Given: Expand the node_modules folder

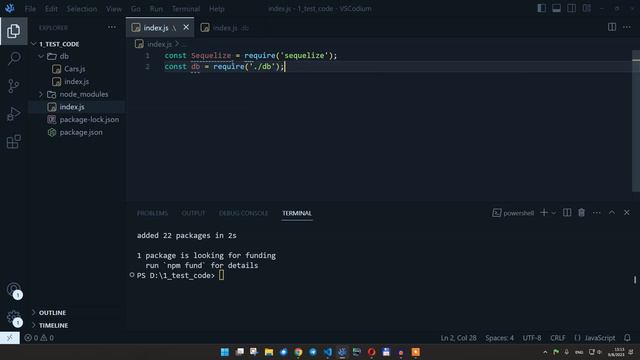Looking at the screenshot, I should (x=41, y=94).
